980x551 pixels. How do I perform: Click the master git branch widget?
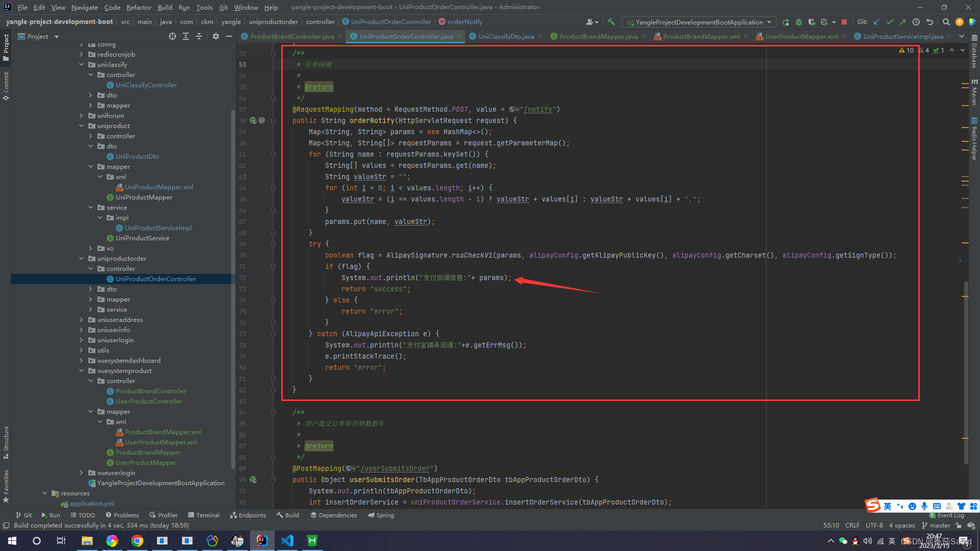936,525
